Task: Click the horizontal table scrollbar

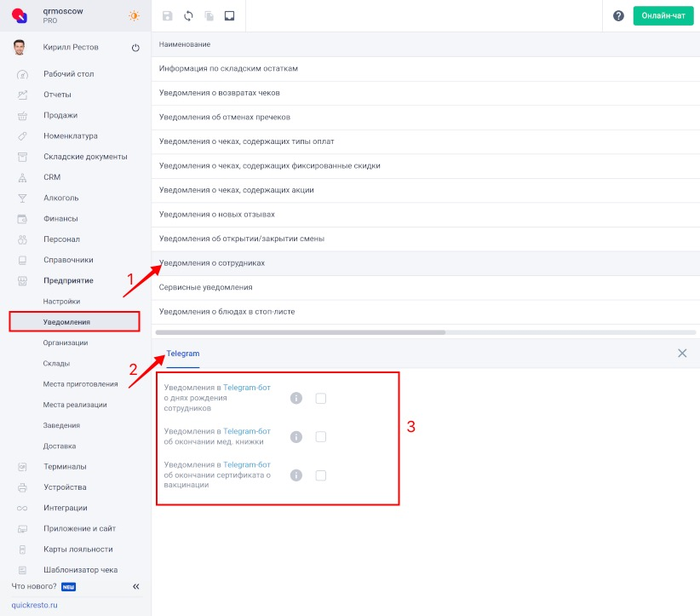Action: click(x=300, y=332)
